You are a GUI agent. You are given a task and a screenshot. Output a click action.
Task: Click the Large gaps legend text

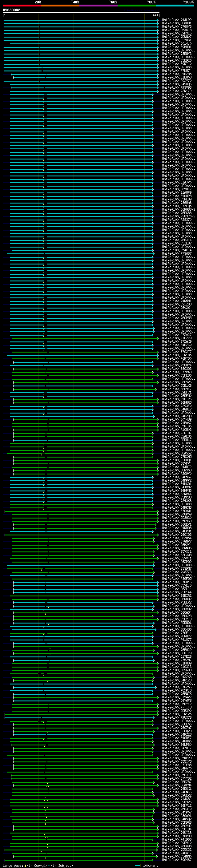(38, 865)
